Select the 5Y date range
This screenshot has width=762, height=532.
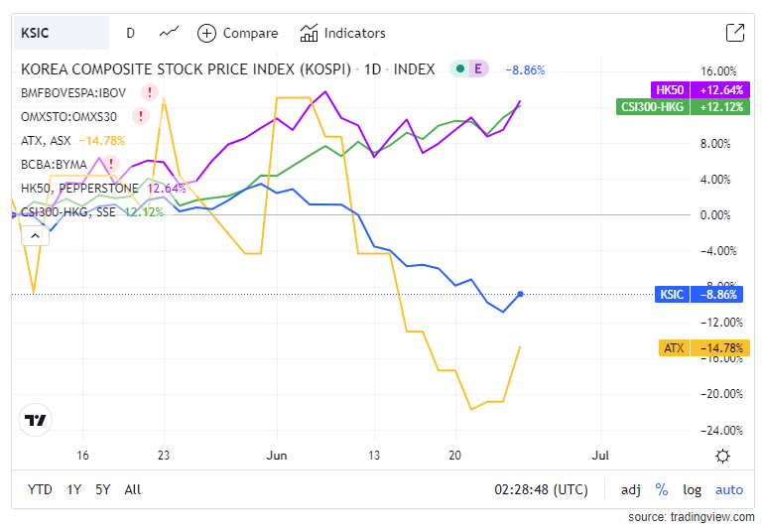click(102, 489)
